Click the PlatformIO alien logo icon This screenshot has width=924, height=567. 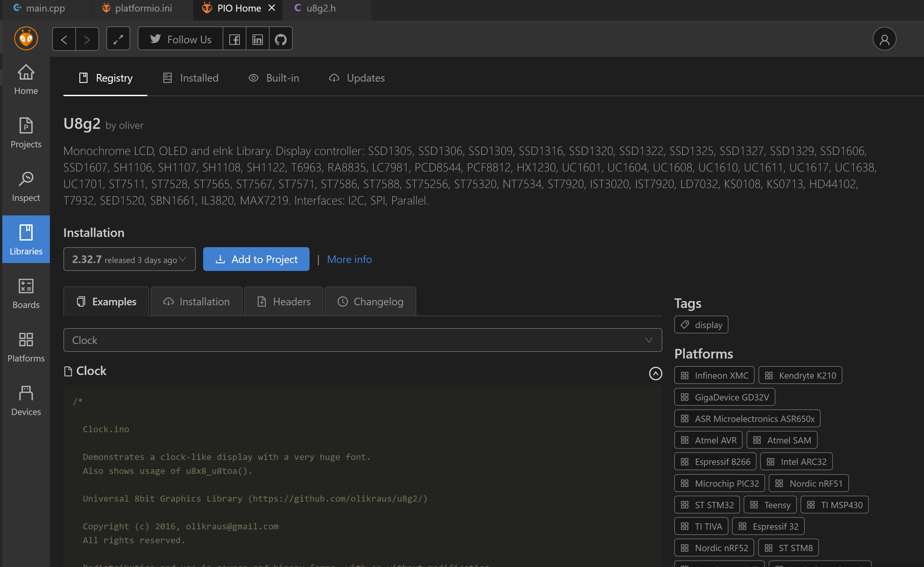[x=26, y=39]
